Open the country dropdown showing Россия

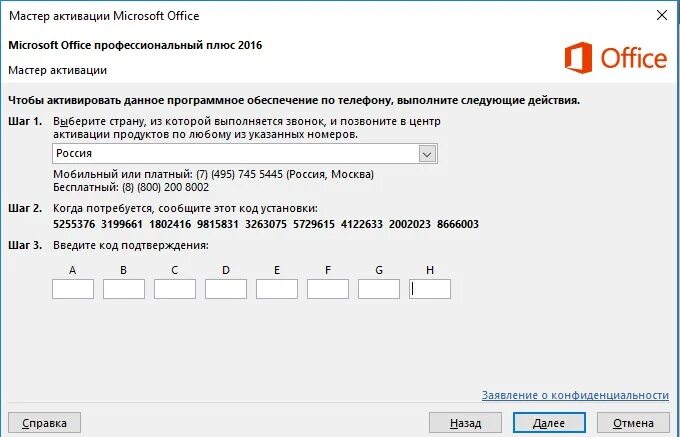(245, 153)
